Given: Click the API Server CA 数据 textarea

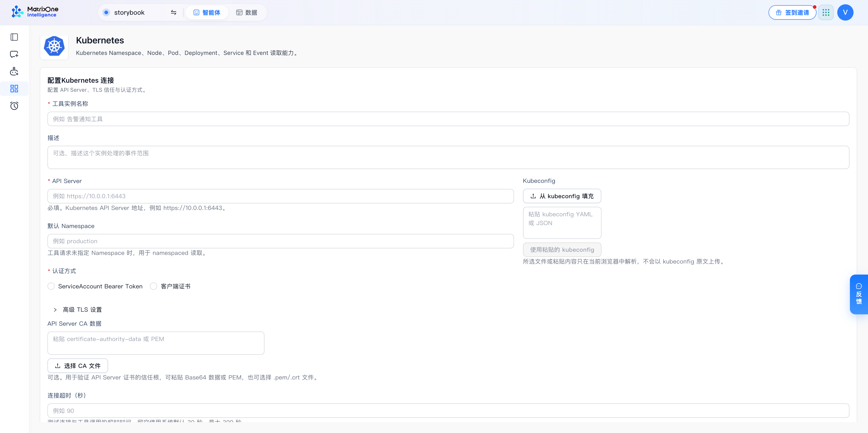Looking at the screenshot, I should point(156,343).
